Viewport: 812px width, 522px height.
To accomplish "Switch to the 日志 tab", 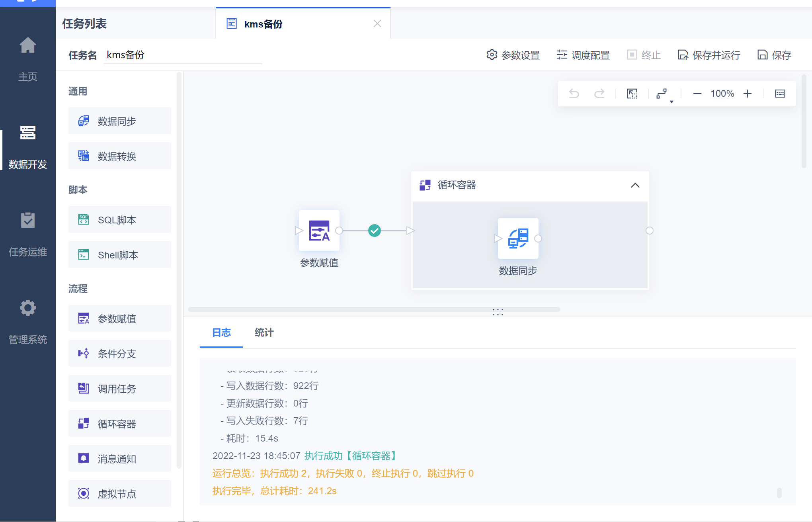I will point(221,332).
